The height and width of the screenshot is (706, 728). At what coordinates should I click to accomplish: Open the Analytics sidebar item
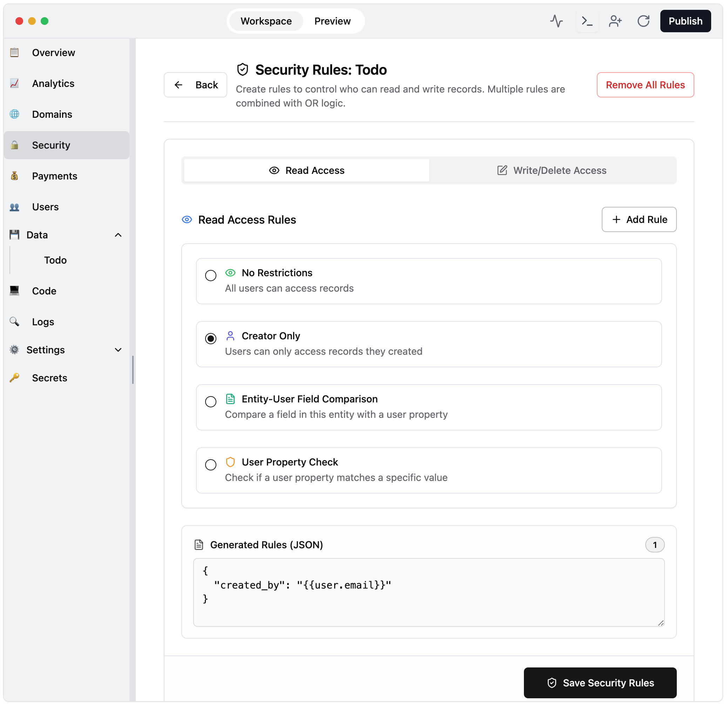coord(53,83)
